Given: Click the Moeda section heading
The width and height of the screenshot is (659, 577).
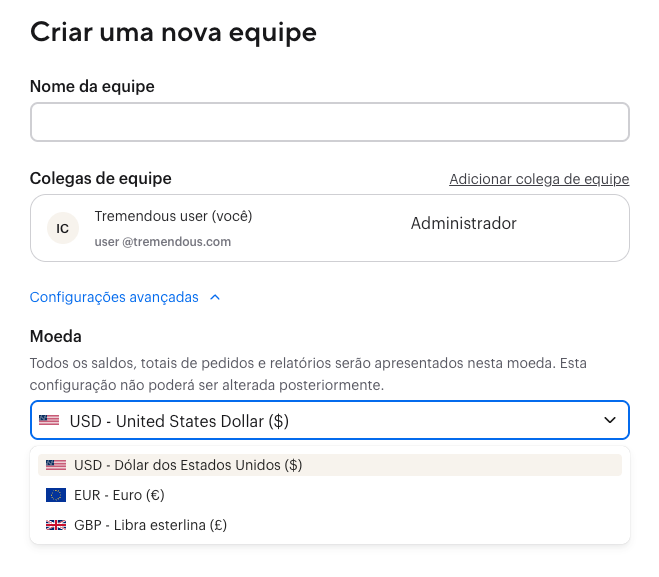Looking at the screenshot, I should coord(56,336).
